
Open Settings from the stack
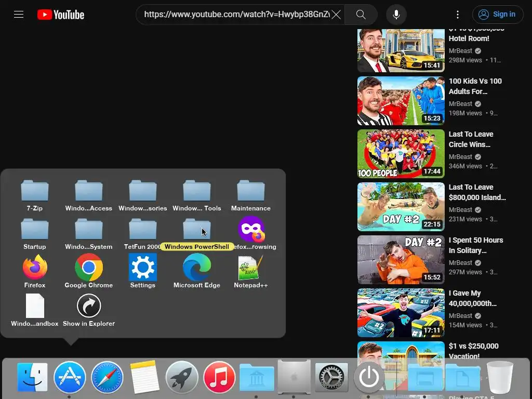(x=142, y=272)
